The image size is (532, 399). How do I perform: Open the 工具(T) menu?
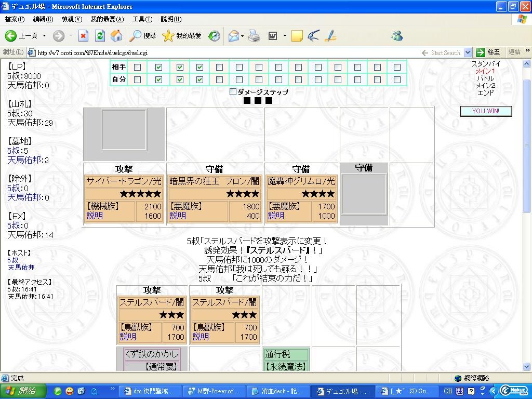[x=142, y=19]
